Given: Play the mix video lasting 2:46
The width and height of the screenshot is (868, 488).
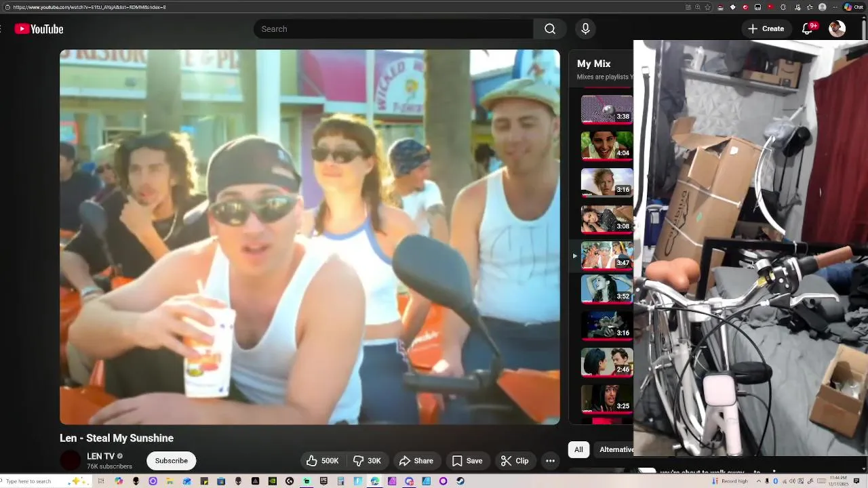Looking at the screenshot, I should pos(607,362).
